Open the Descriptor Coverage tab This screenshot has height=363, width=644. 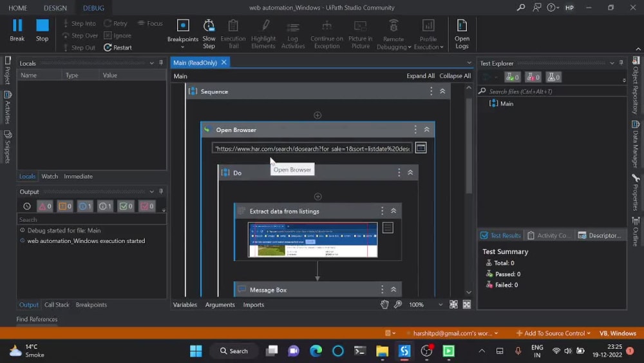tap(600, 235)
